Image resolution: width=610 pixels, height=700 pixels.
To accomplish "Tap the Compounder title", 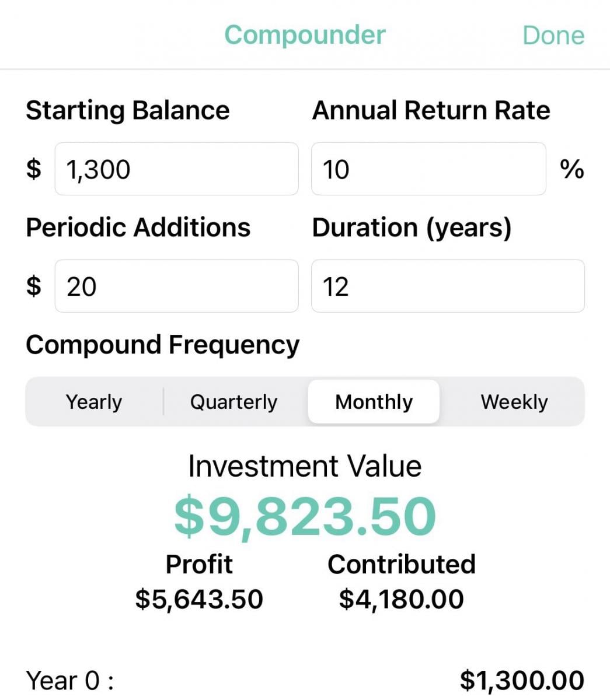I will 305,35.
